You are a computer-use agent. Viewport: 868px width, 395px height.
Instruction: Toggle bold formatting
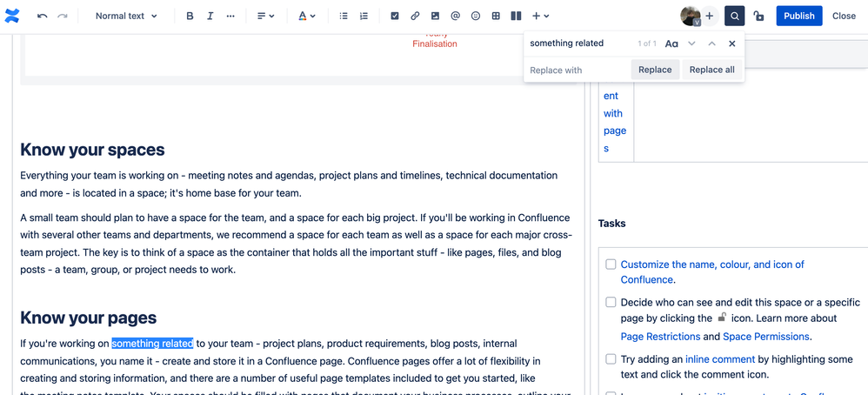point(190,16)
